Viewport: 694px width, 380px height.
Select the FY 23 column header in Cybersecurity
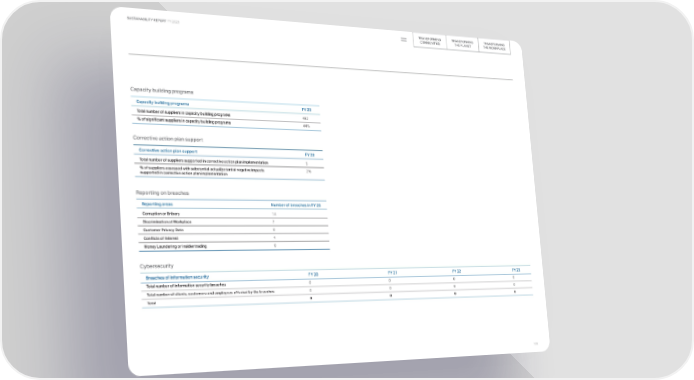click(516, 270)
